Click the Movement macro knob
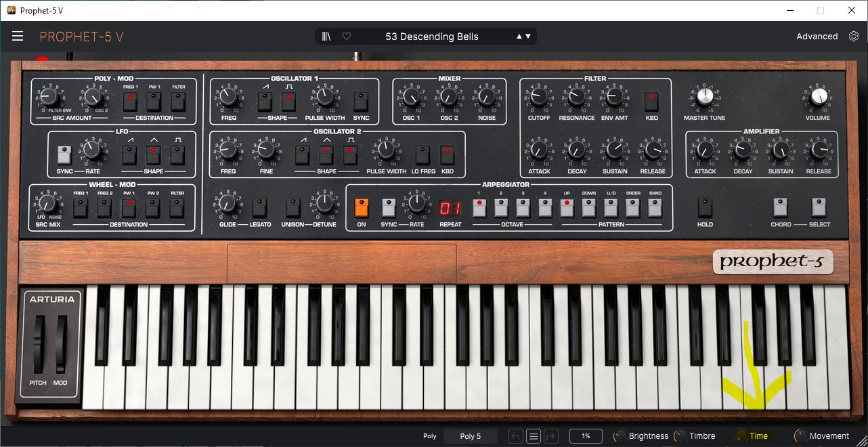Viewport: 868px width, 447px height. 800,436
